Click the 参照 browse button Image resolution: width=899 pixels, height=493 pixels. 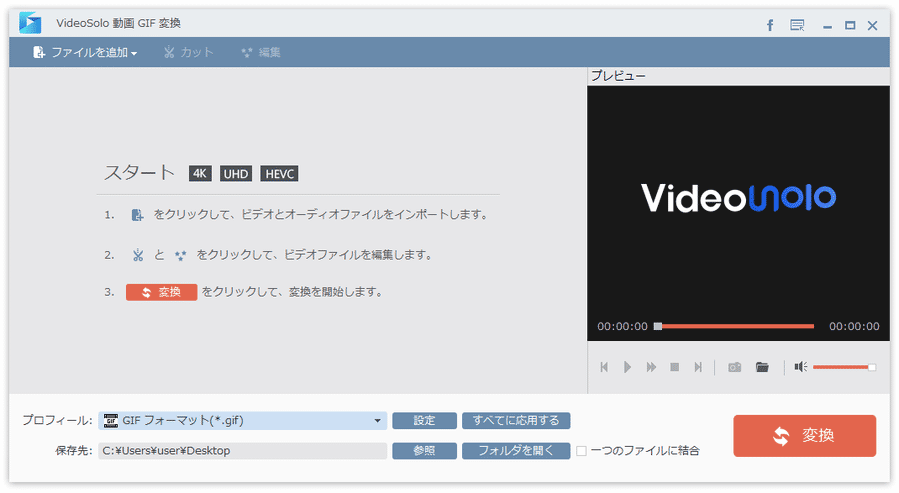424,451
